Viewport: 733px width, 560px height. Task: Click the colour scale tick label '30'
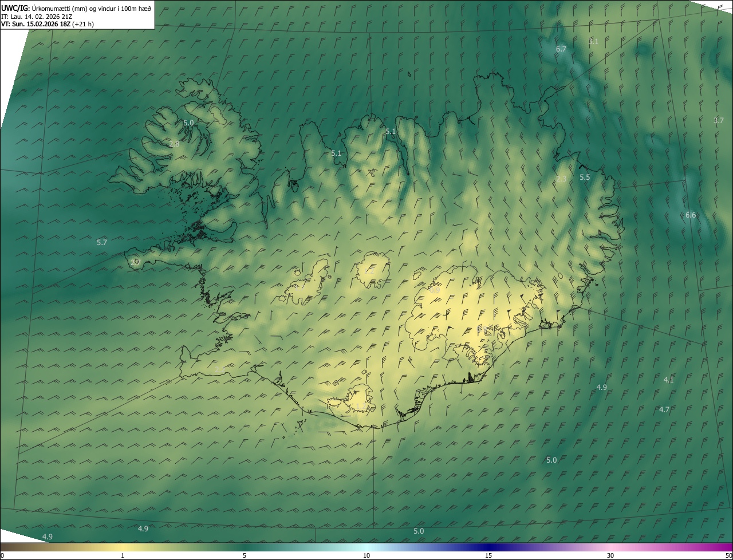click(610, 555)
